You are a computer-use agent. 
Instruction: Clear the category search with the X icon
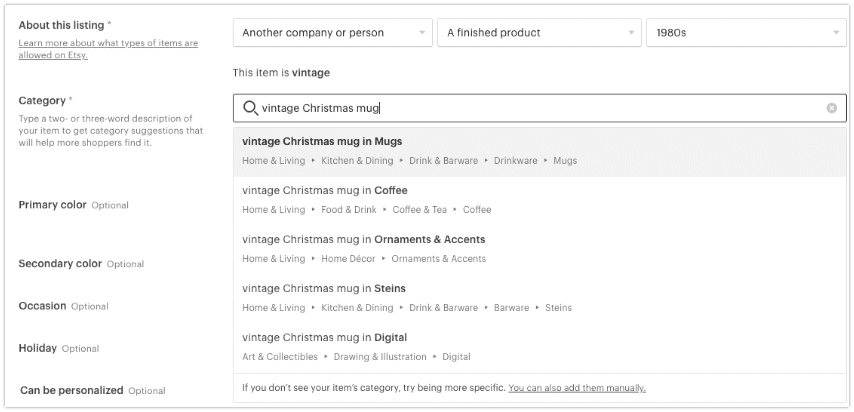coord(832,108)
